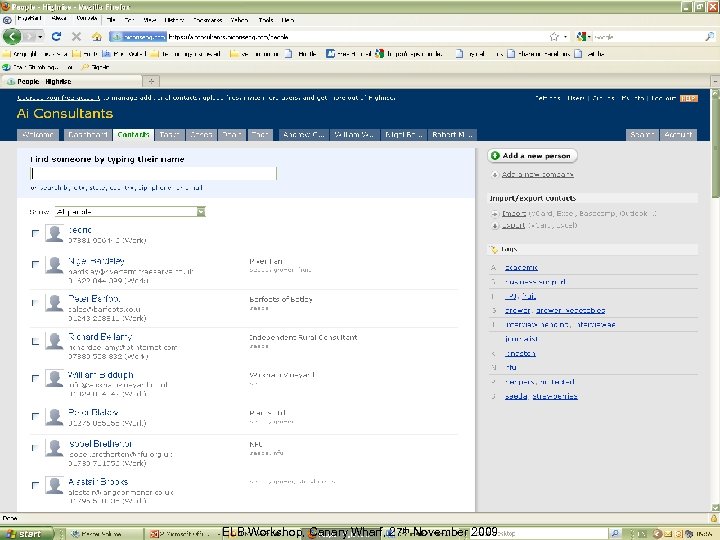Click the search magnifier in Firefox search box
Viewport: 720px width, 540px height.
(709, 36)
